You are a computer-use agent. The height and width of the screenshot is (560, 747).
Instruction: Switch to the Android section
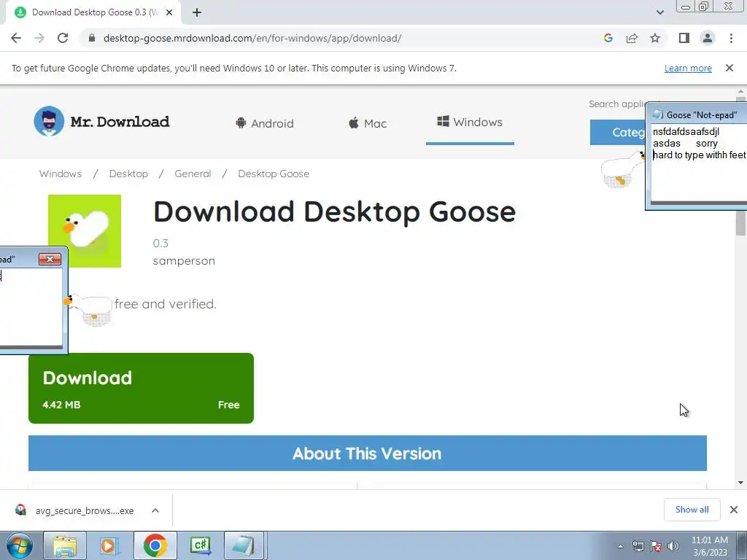(x=265, y=123)
